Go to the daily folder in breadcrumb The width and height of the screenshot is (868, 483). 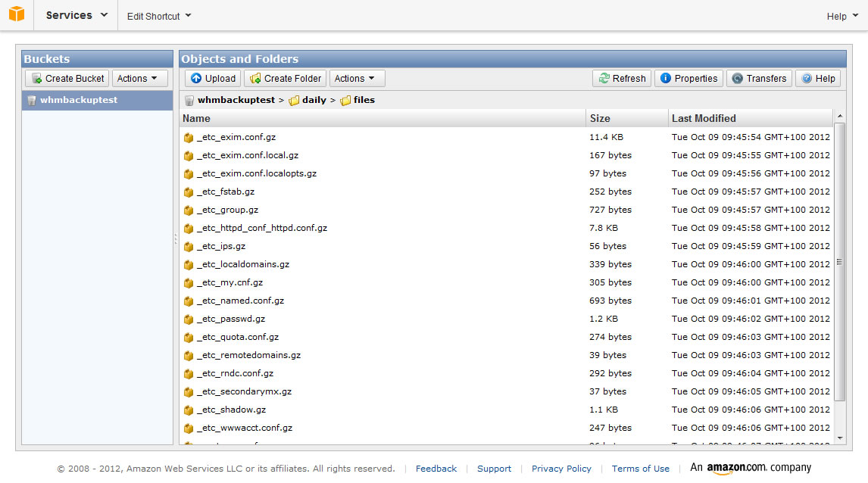[x=314, y=100]
